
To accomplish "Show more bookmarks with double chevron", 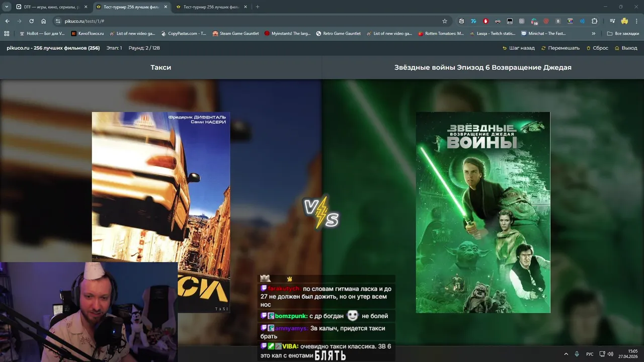I will (594, 34).
